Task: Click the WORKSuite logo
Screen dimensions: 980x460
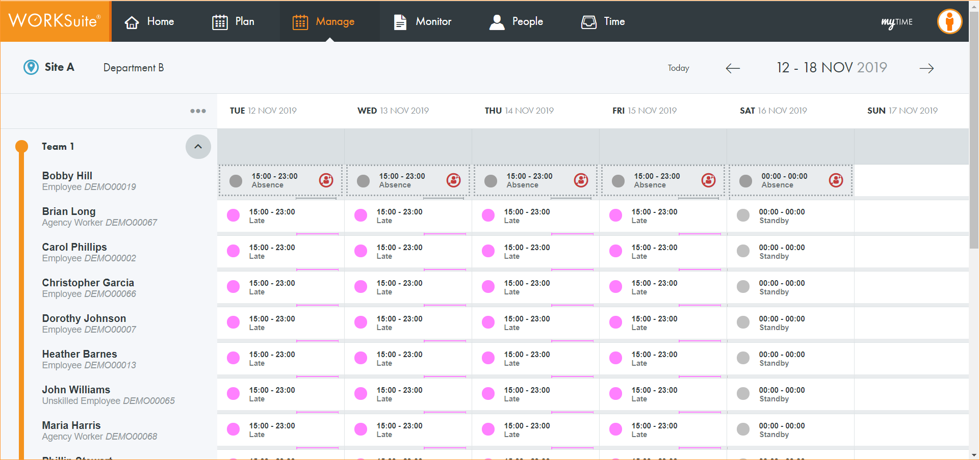Action: click(x=55, y=21)
